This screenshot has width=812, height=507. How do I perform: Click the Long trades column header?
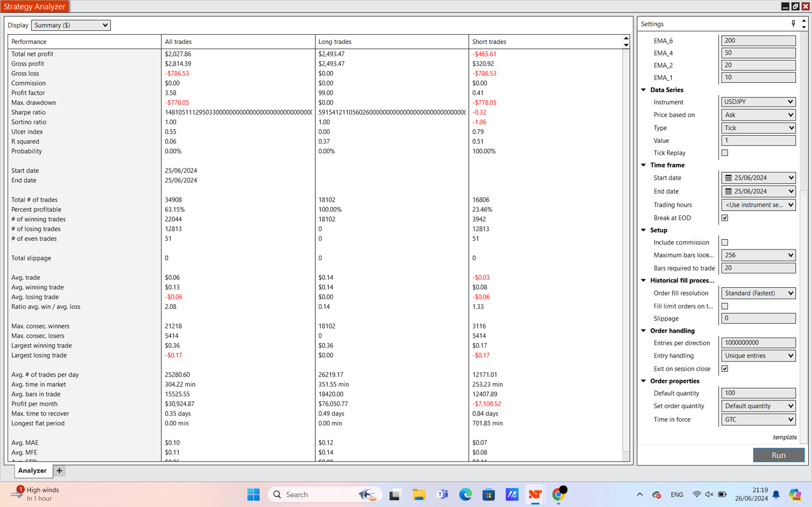(335, 42)
